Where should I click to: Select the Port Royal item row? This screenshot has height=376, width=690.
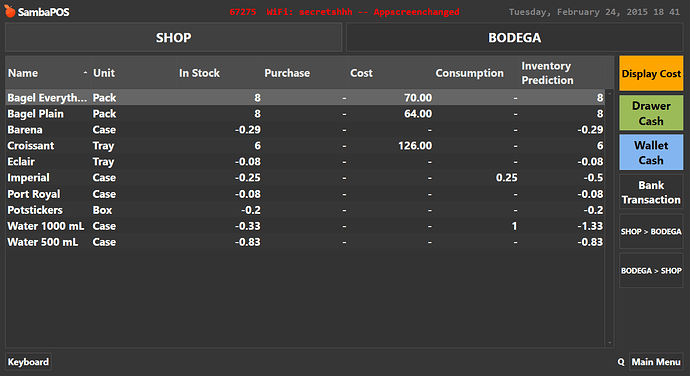pyautogui.click(x=305, y=194)
